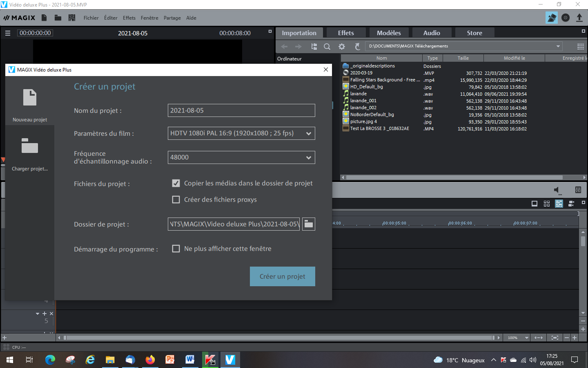Check Ne plus afficher cette fenêtre
This screenshot has height=368, width=588.
pyautogui.click(x=176, y=249)
